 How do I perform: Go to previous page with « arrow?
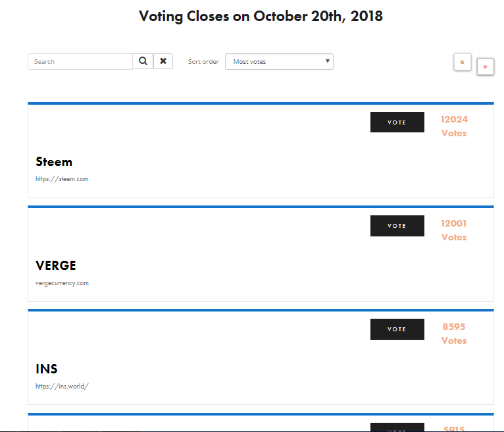(462, 62)
